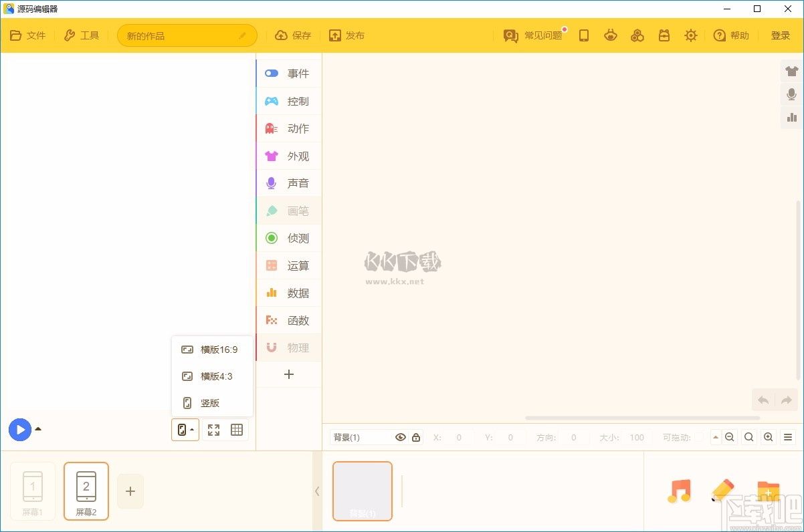Toggle the stage grid icon
The width and height of the screenshot is (804, 532).
click(237, 430)
